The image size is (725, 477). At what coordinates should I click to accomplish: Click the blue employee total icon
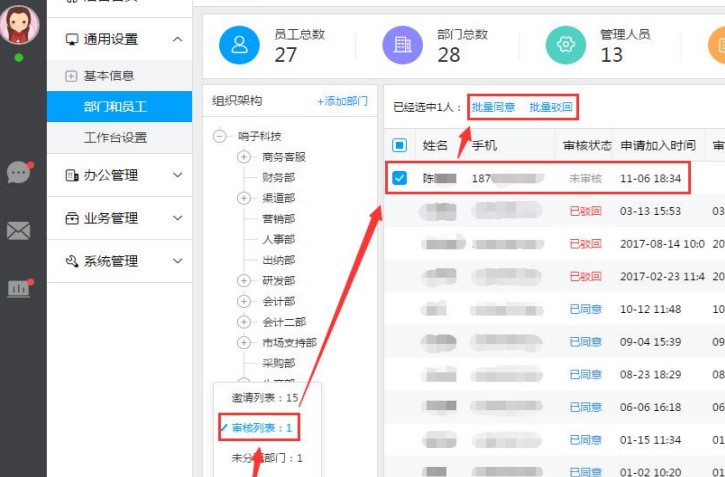pyautogui.click(x=239, y=45)
